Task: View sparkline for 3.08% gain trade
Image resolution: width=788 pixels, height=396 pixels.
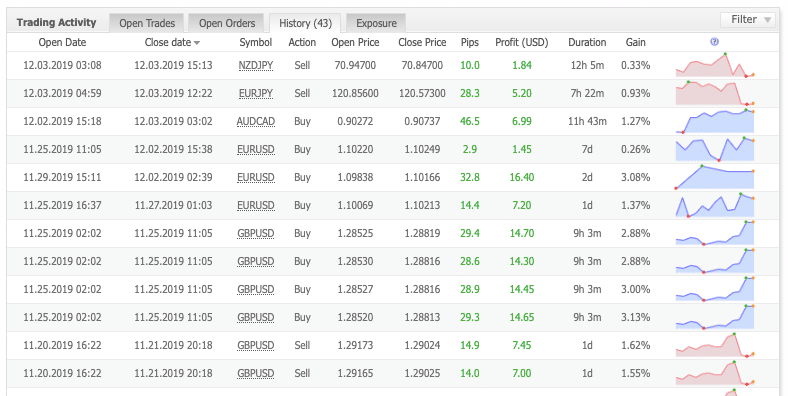Action: pyautogui.click(x=715, y=177)
